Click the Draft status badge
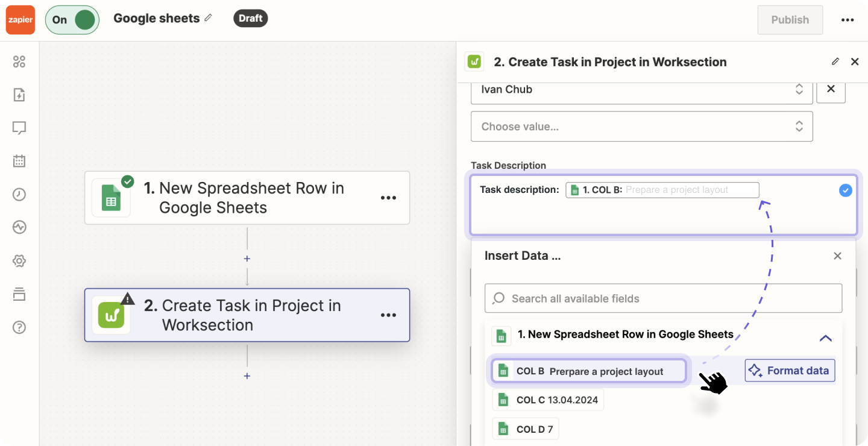 point(250,18)
